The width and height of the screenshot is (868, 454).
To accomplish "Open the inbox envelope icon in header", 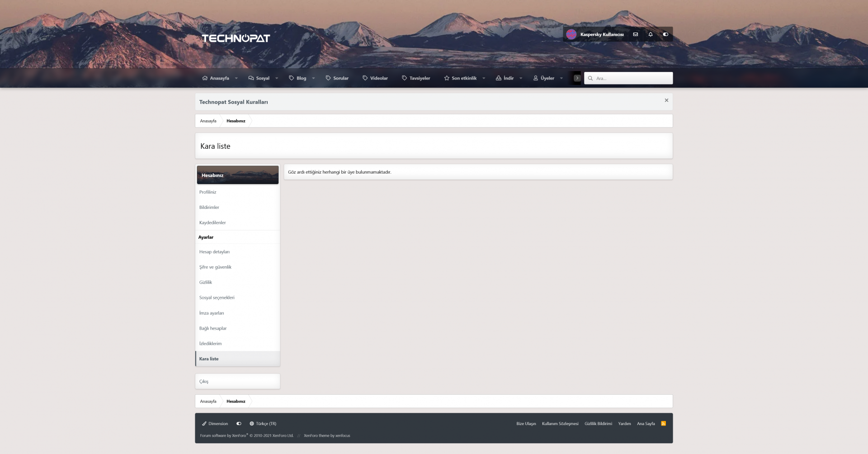I will tap(635, 34).
